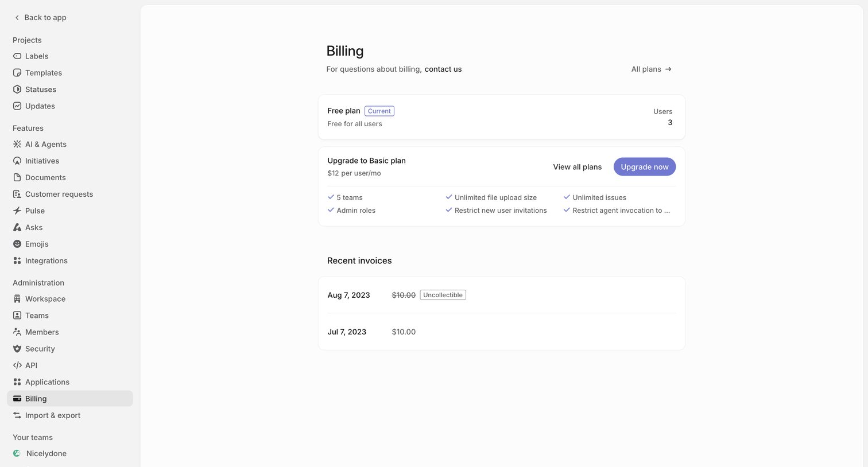
Task: Click the Asks icon
Action: (17, 227)
